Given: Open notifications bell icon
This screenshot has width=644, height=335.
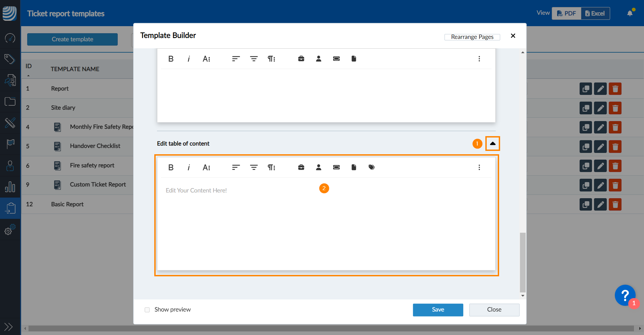Looking at the screenshot, I should [630, 13].
